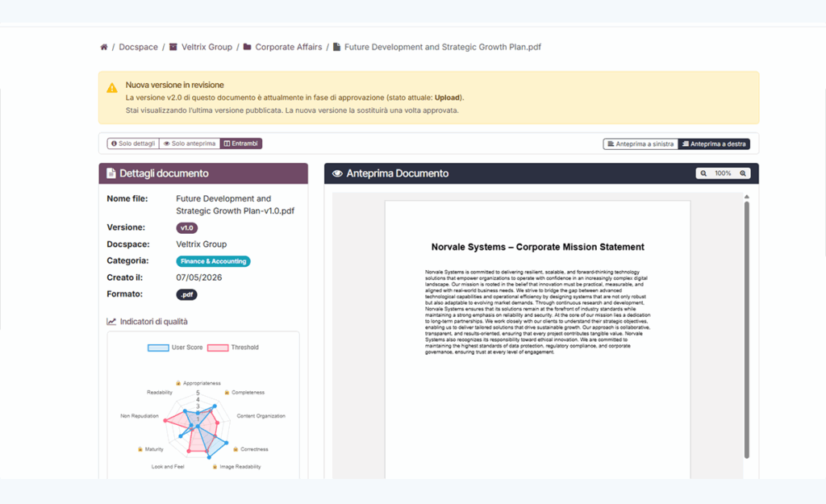Open the Veltrix Group breadcrumb link
Image resolution: width=826 pixels, height=504 pixels.
(x=207, y=47)
